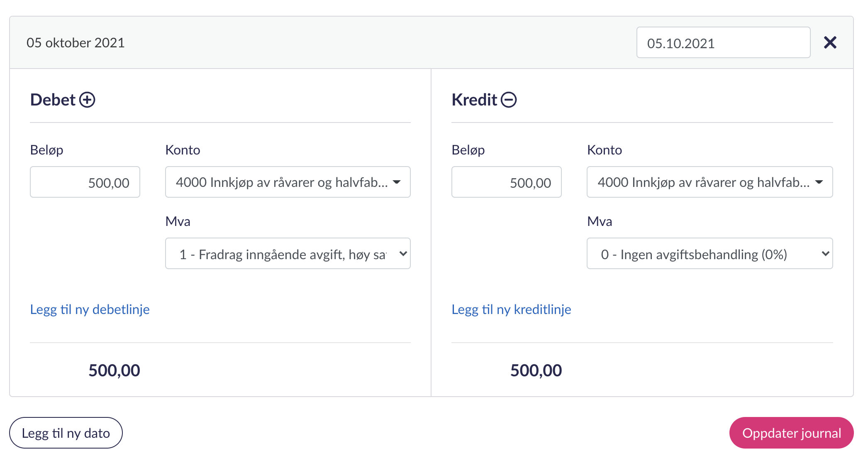This screenshot has height=466, width=868.
Task: Click the date field showing 05.10.2021
Action: pyautogui.click(x=723, y=43)
